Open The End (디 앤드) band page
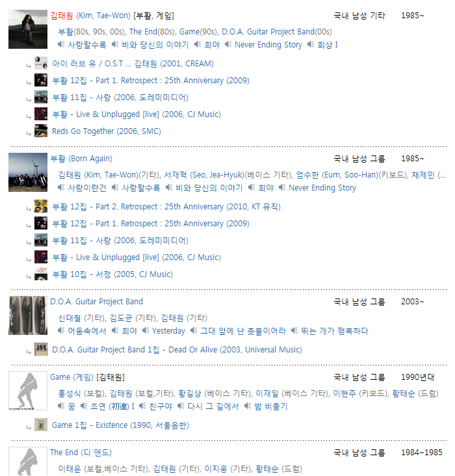The width and height of the screenshot is (455, 476). [x=81, y=453]
